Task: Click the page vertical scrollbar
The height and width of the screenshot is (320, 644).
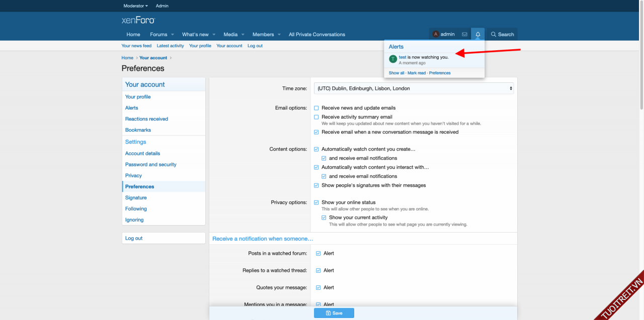Action: [641, 55]
